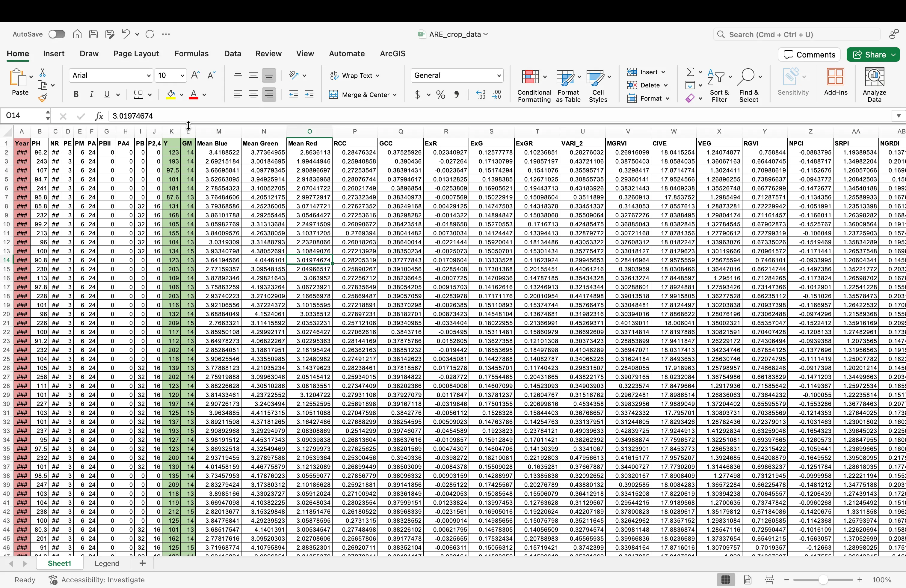Viewport: 906px width, 588px height.
Task: Click the Home icon in title bar
Action: [x=77, y=34]
